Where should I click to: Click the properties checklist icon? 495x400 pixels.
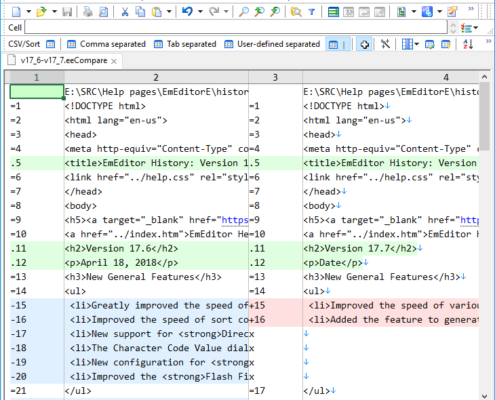coord(452,12)
